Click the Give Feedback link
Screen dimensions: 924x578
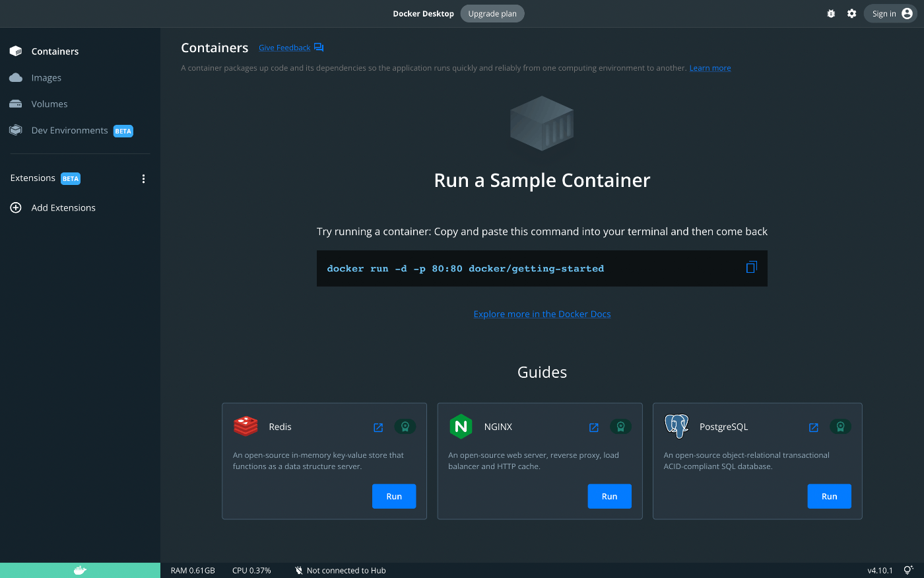pyautogui.click(x=284, y=48)
